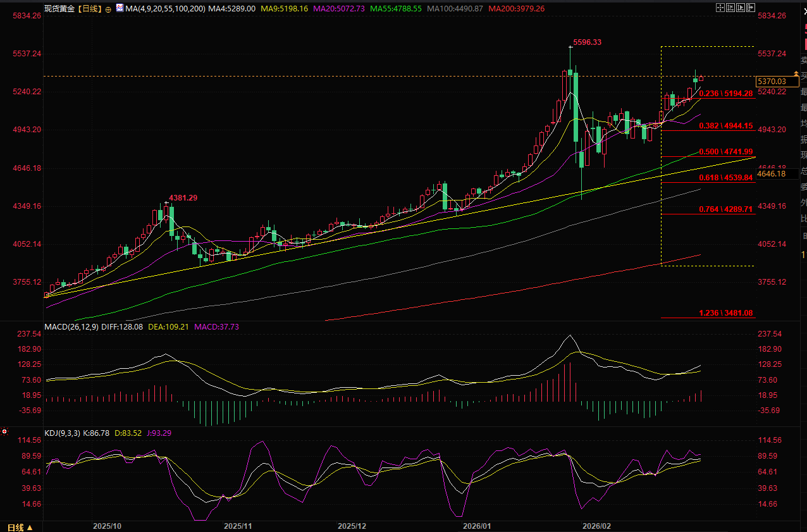Click the yellow 4646.18 trendline price label
Viewport: 807px width, 532px height.
(771, 173)
